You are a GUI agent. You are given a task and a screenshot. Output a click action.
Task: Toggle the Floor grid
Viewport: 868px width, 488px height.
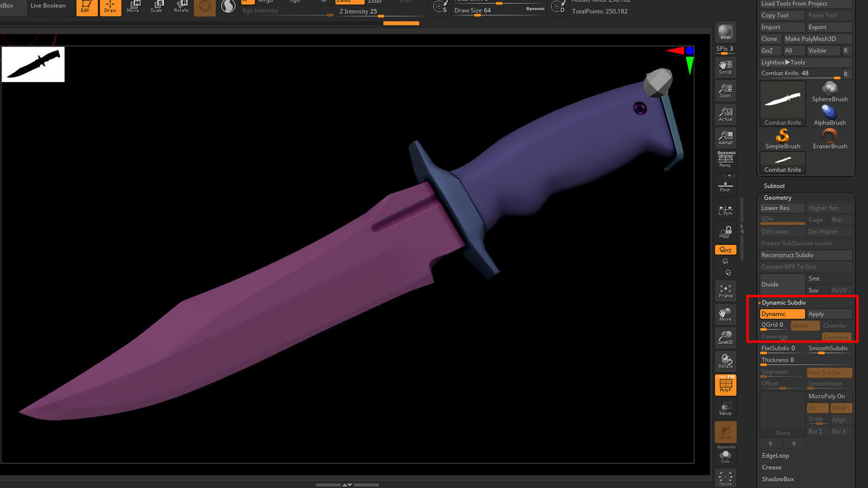click(725, 185)
